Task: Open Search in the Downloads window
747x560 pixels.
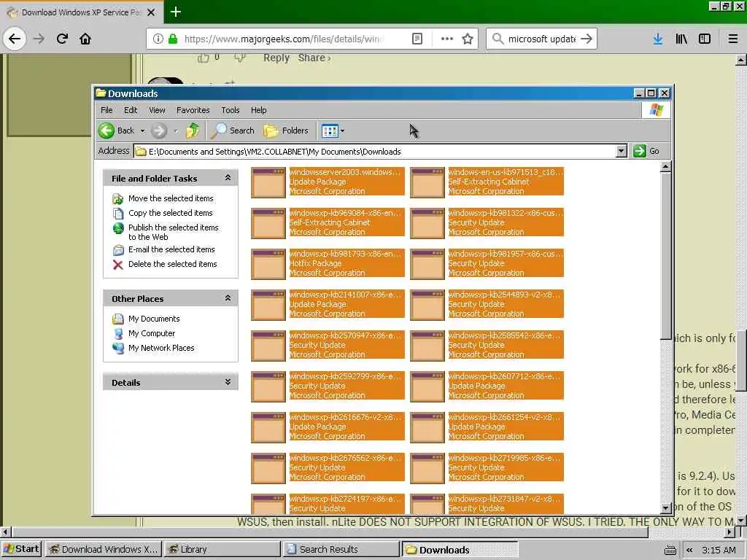Action: [233, 131]
